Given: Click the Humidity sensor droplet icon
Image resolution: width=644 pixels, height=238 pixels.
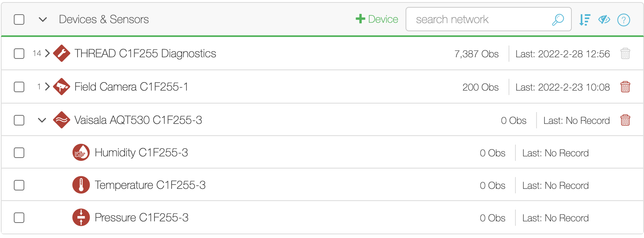Looking at the screenshot, I should 81,152.
